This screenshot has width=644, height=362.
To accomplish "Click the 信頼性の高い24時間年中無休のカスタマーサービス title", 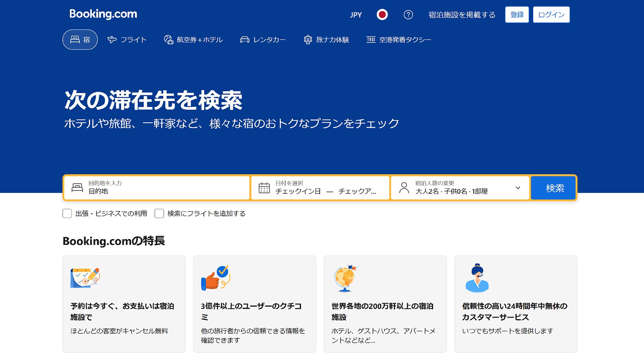I will click(x=515, y=311).
